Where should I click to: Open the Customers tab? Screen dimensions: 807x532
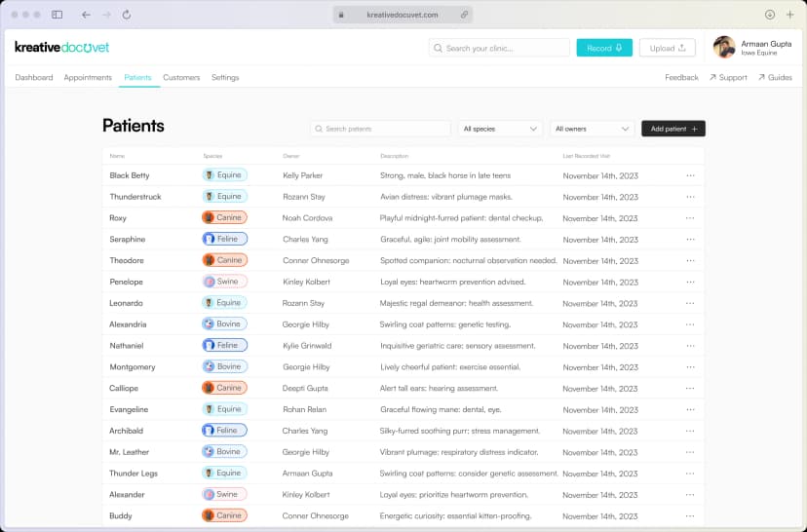[181, 77]
